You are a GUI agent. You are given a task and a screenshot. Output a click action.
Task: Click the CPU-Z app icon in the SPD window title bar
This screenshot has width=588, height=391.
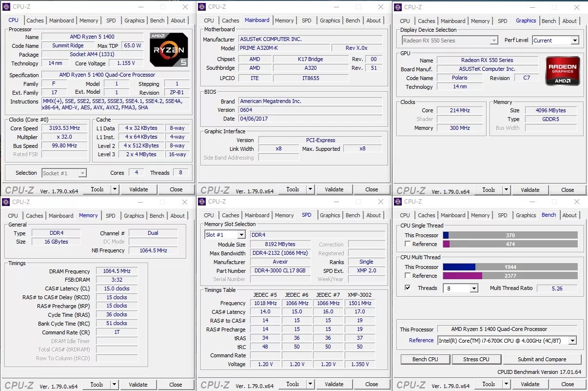(x=202, y=202)
